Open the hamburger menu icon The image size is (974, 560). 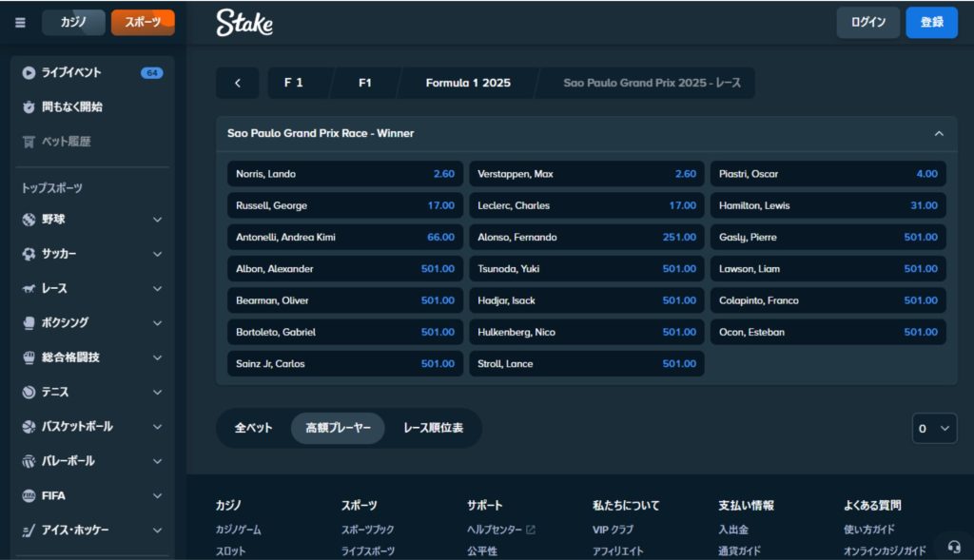click(x=20, y=23)
